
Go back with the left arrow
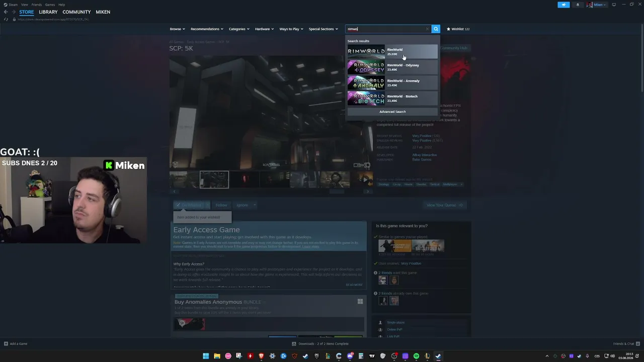pyautogui.click(x=6, y=12)
